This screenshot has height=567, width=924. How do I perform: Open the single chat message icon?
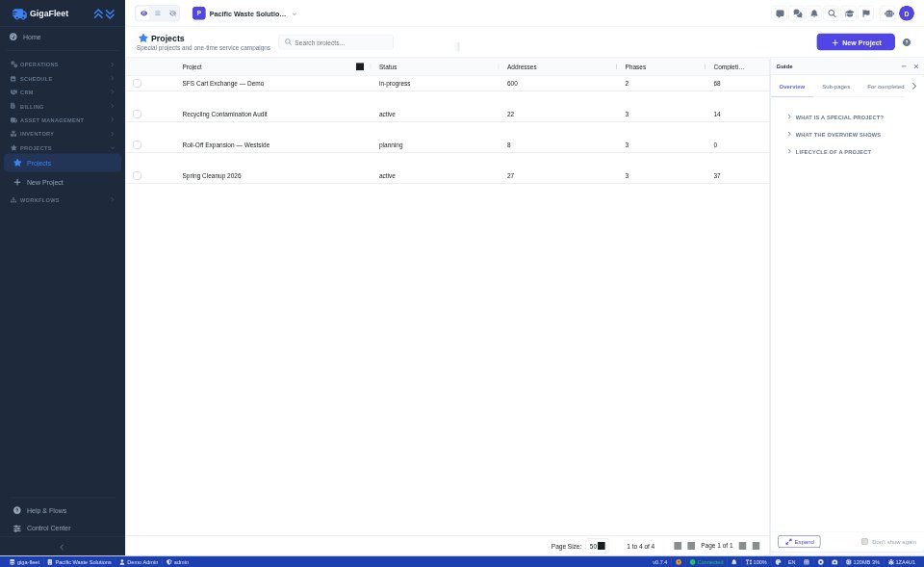(781, 13)
